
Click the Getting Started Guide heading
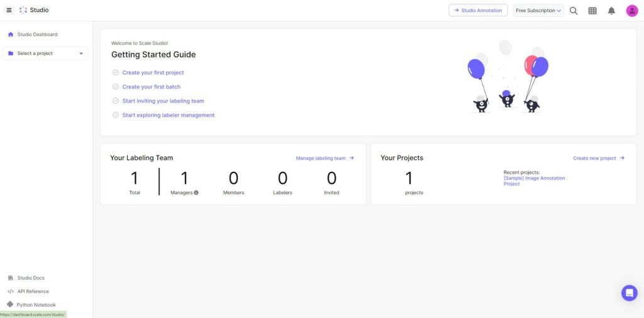(x=153, y=54)
